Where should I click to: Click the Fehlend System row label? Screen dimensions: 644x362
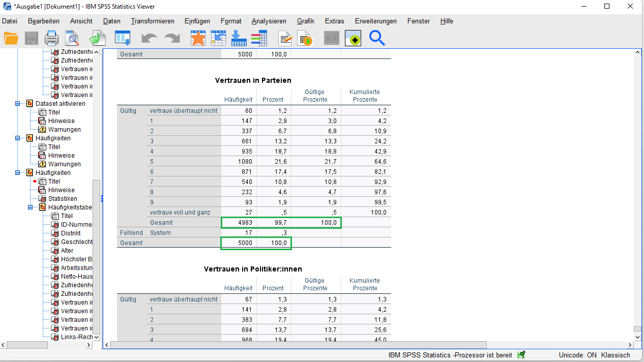(160, 232)
